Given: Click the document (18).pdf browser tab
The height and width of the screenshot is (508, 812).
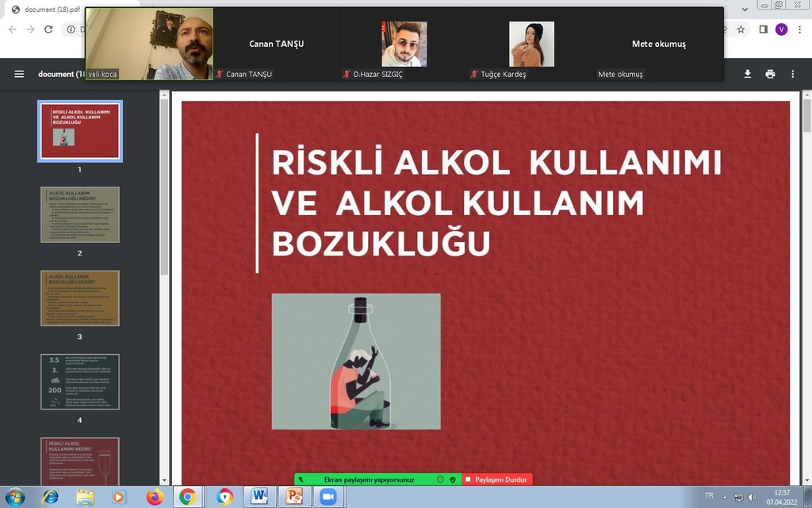Looking at the screenshot, I should click(x=48, y=9).
